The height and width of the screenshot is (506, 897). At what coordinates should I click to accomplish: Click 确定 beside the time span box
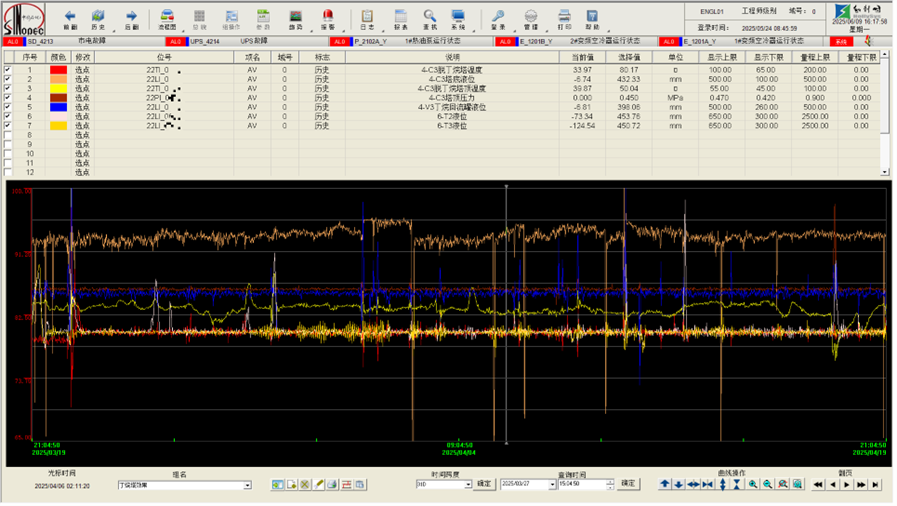point(484,484)
